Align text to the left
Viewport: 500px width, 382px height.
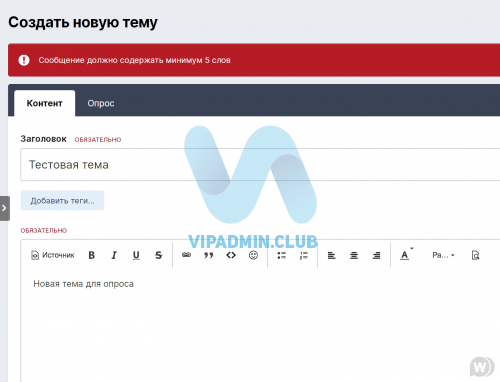331,255
